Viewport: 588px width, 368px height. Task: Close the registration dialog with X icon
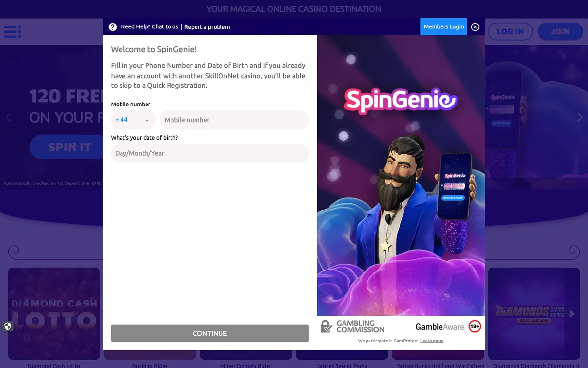[475, 27]
